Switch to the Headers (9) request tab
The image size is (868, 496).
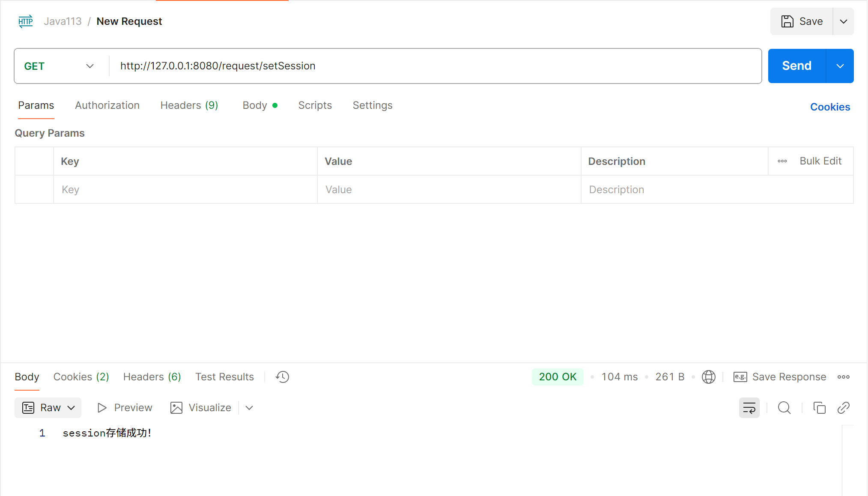click(189, 105)
